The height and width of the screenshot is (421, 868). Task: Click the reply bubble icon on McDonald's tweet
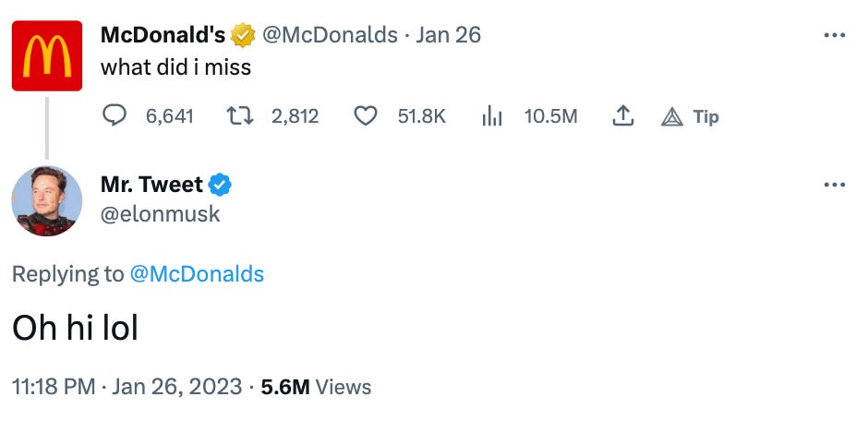click(115, 116)
